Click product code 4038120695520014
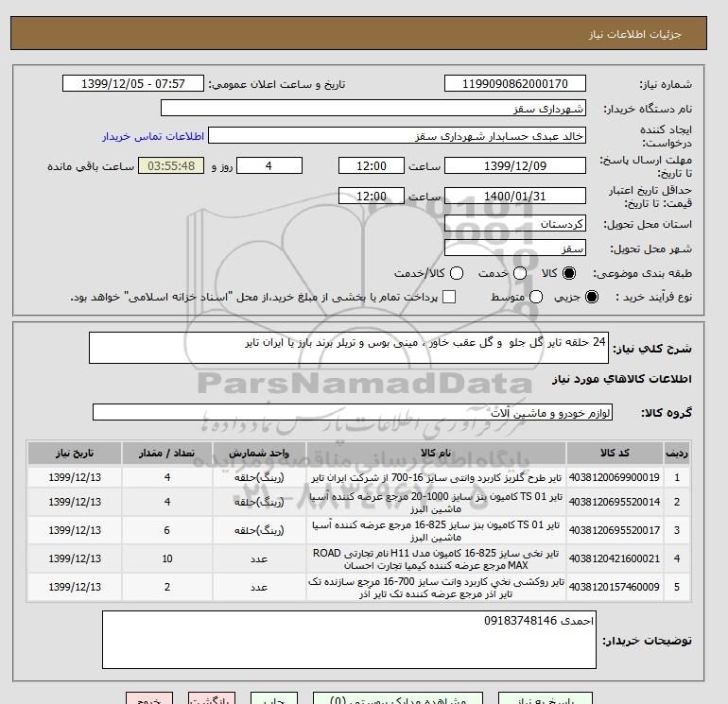 click(615, 502)
